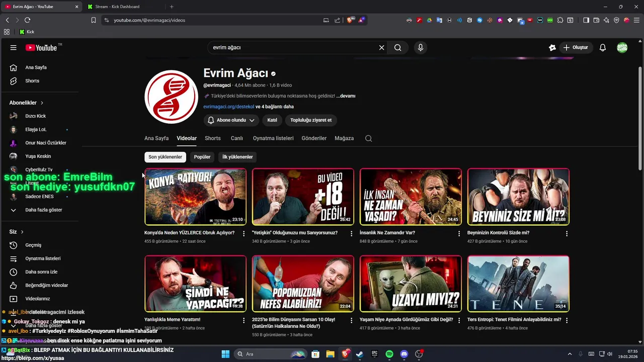Screen dimensions: 644x362
Task: Switch to Stream - Kick Dashboard tab
Action: 122,7
